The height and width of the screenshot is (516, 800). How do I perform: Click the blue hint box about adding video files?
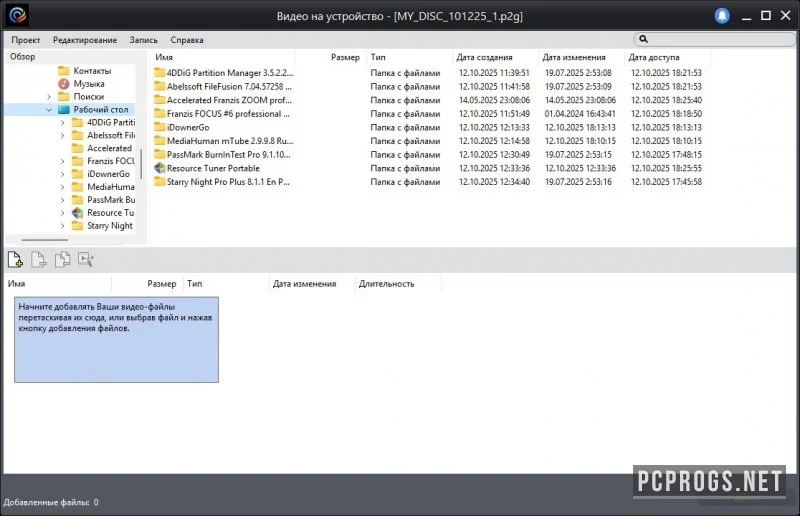point(116,339)
